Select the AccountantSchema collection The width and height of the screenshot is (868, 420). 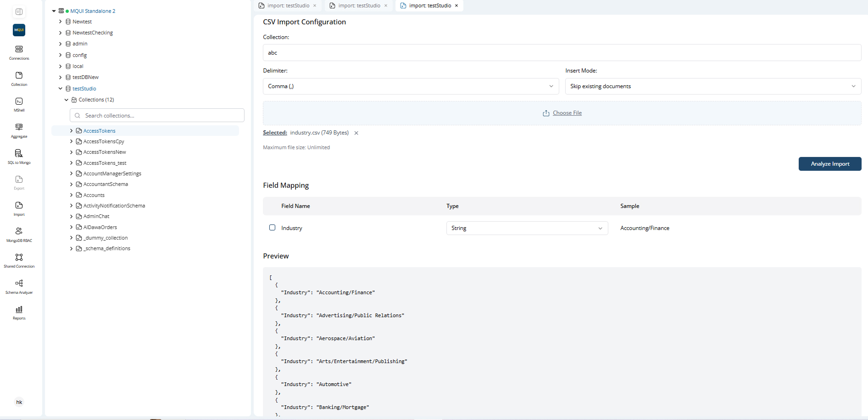pyautogui.click(x=106, y=184)
